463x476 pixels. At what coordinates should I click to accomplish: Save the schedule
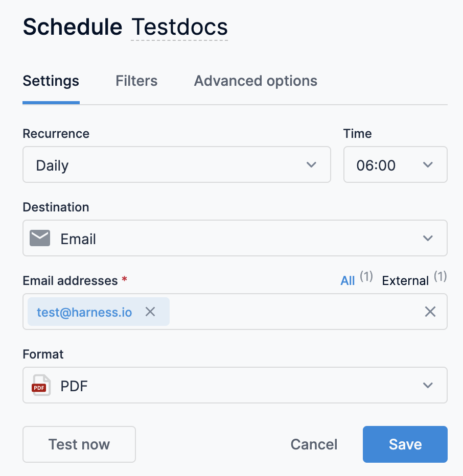405,444
